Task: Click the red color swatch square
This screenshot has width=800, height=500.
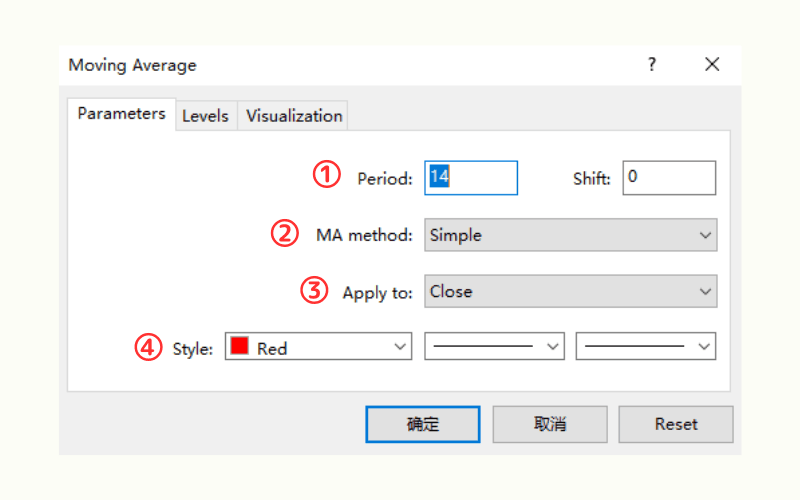Action: point(240,347)
